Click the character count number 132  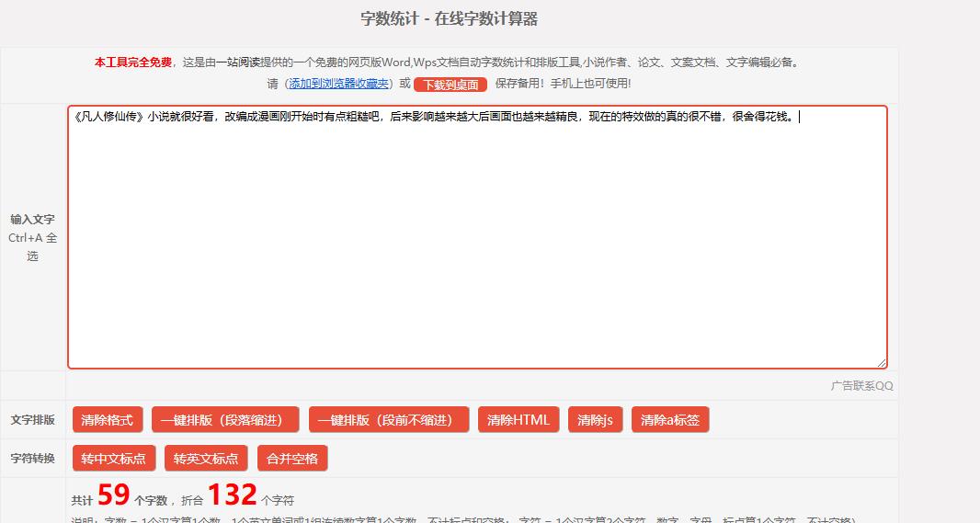(232, 495)
